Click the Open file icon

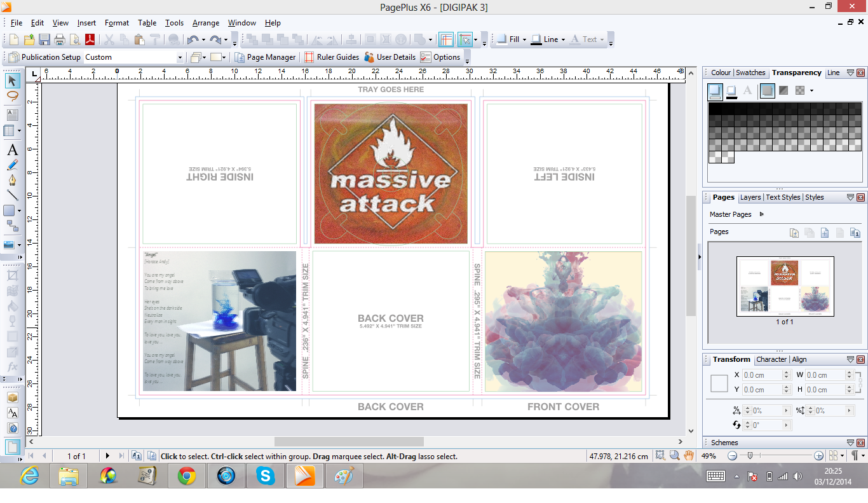pos(29,39)
